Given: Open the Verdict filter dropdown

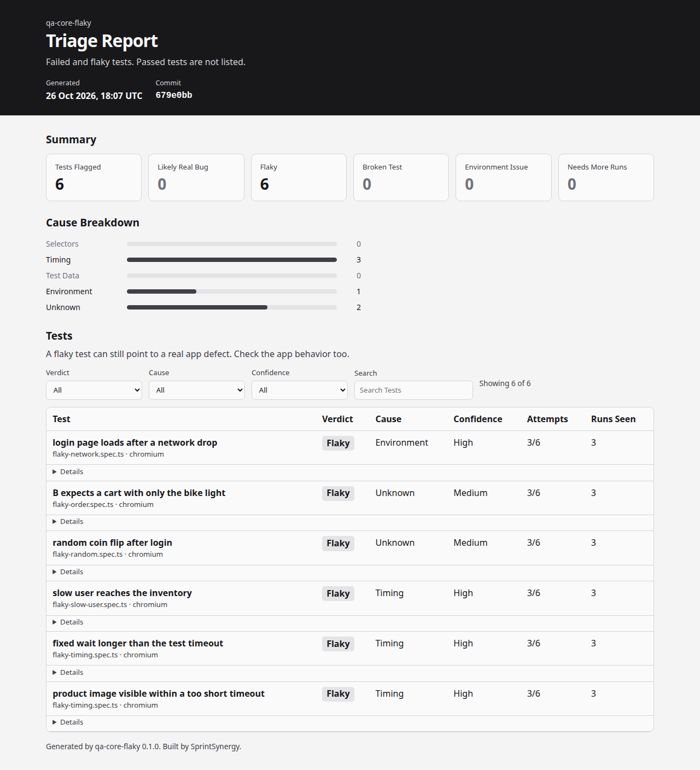Looking at the screenshot, I should coord(94,390).
